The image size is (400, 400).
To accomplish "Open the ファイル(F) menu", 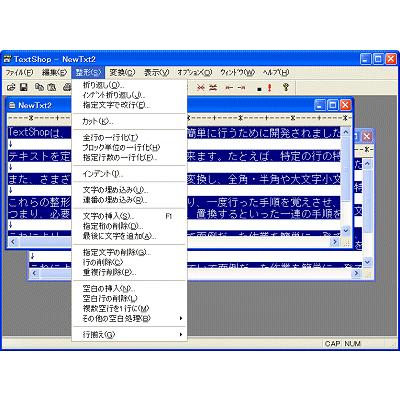I will (x=20, y=72).
